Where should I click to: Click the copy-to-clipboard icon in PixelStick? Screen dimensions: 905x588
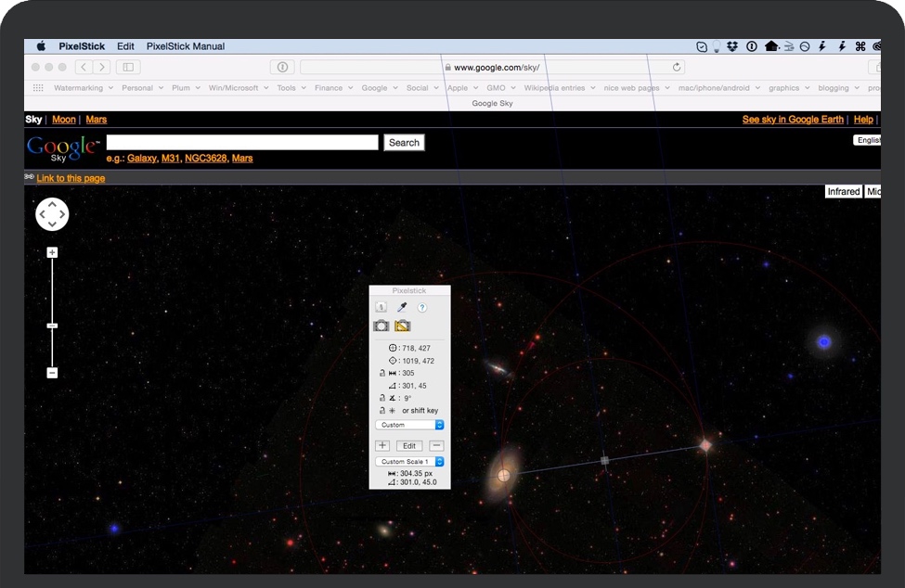point(381,308)
